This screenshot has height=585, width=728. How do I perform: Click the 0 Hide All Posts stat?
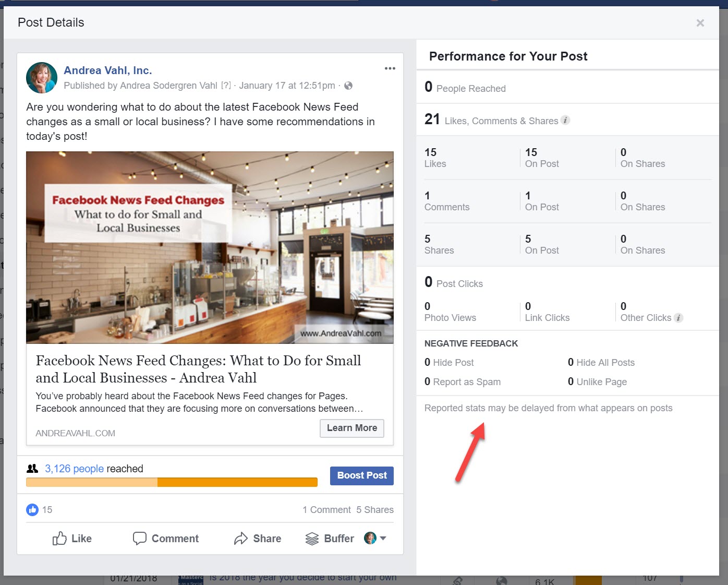(601, 362)
